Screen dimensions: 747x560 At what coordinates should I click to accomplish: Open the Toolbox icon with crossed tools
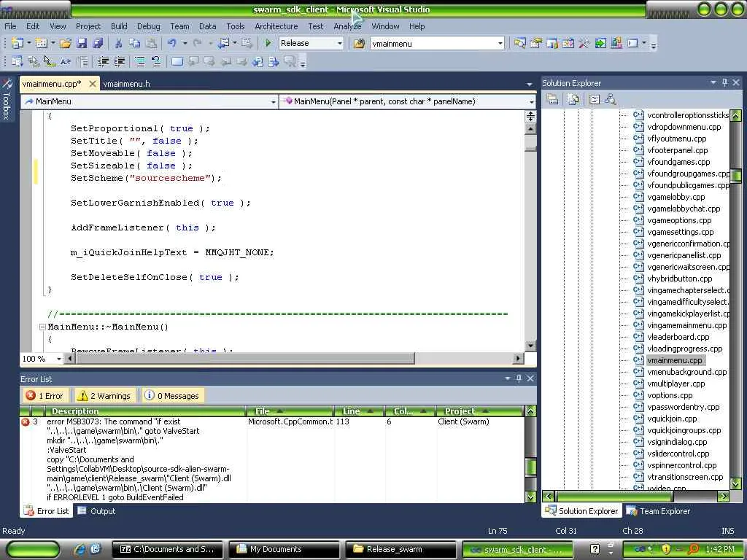point(584,43)
